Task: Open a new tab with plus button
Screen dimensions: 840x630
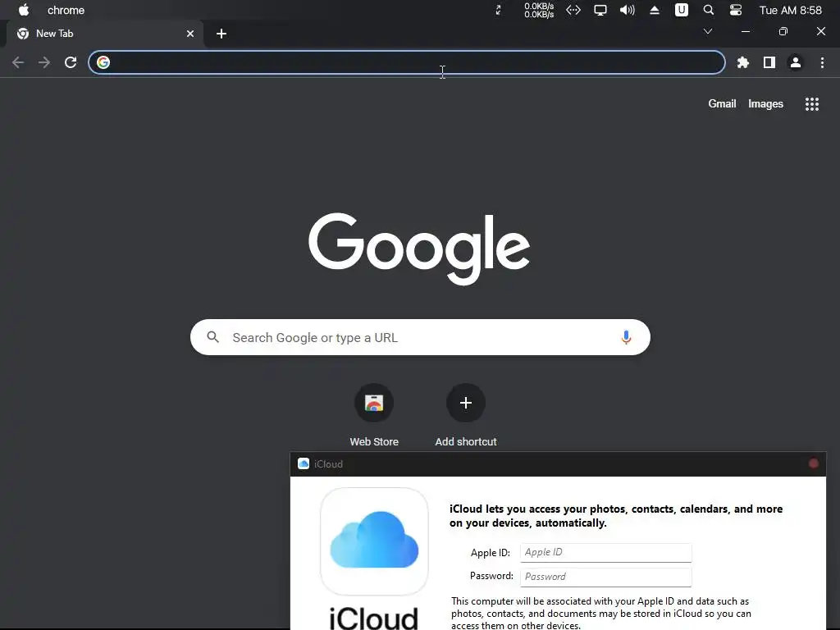Action: click(221, 34)
